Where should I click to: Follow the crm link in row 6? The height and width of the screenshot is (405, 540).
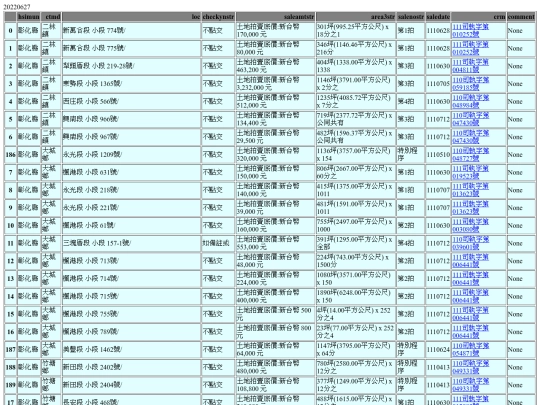470,137
